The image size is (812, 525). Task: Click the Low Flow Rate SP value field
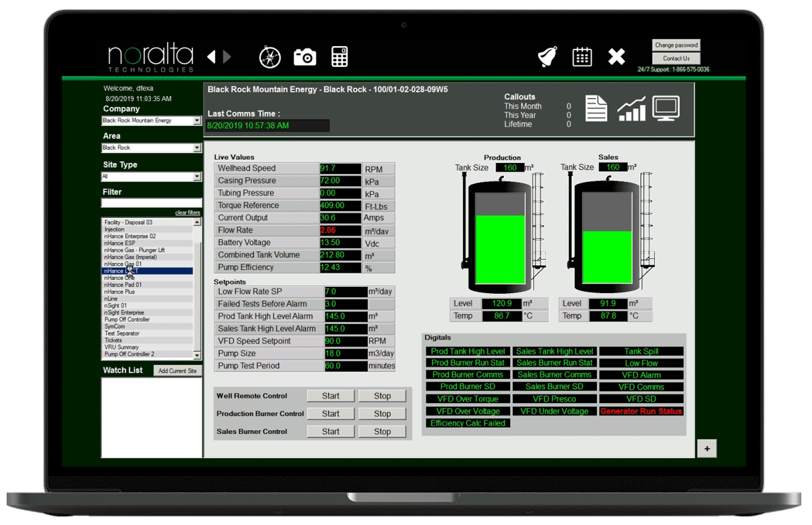coord(345,292)
